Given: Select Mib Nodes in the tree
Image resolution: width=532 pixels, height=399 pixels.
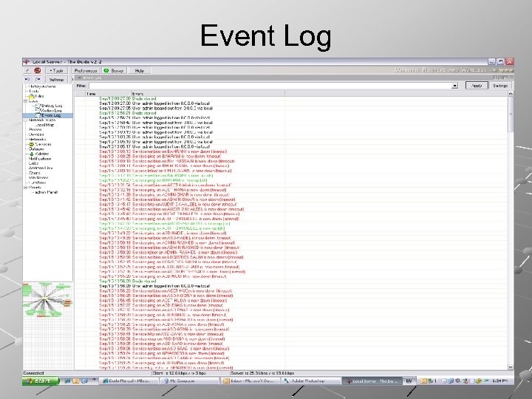Looking at the screenshot, I should pyautogui.click(x=38, y=177).
